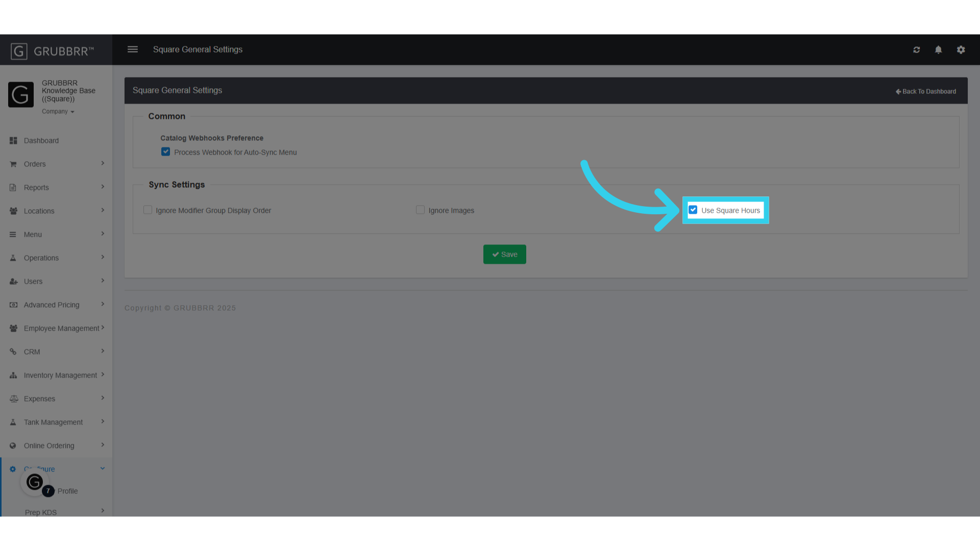980x551 pixels.
Task: Click the Users person icon
Action: coord(13,282)
